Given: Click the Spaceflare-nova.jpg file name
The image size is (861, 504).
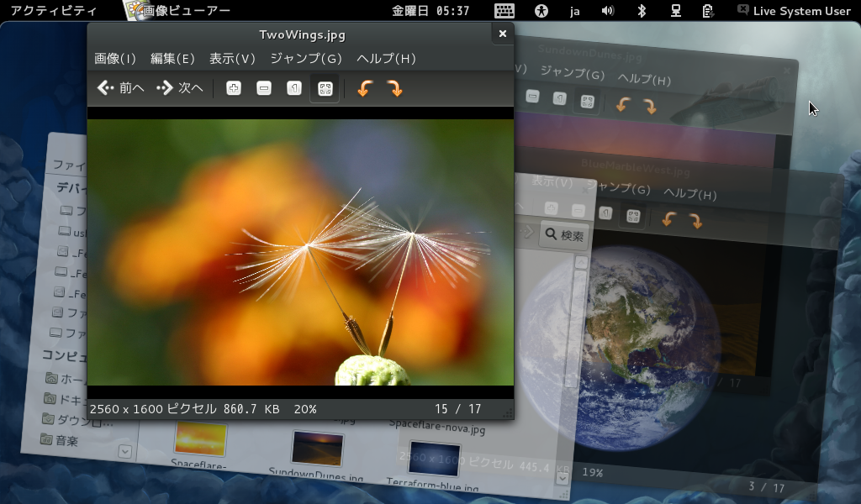Looking at the screenshot, I should 437,426.
